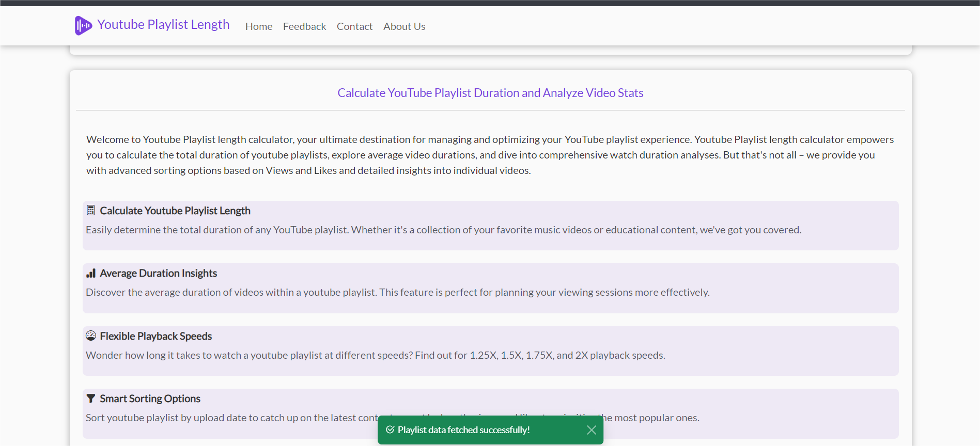Click 'Playlist data fetched successfully!' message
This screenshot has width=980, height=446.
(x=463, y=430)
